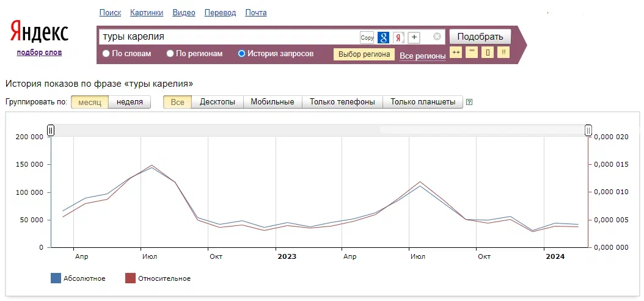The width and height of the screenshot is (644, 301).
Task: Open the Перевод link
Action: click(x=220, y=13)
